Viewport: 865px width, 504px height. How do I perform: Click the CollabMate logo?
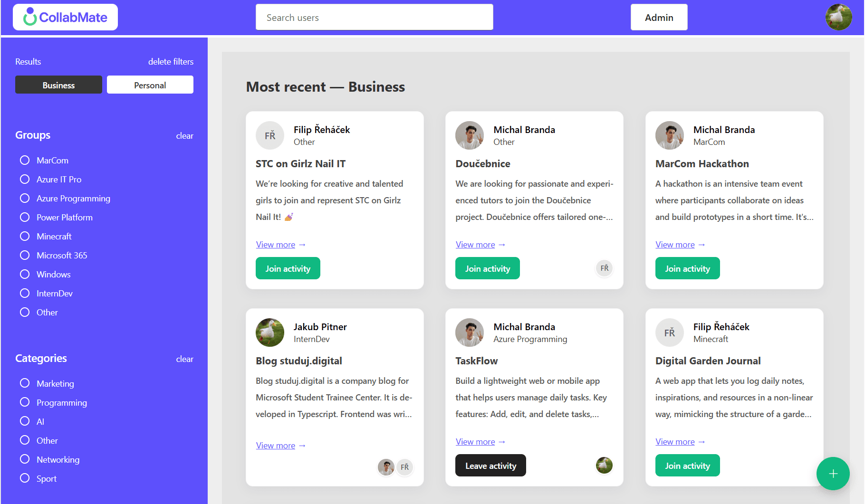click(65, 18)
